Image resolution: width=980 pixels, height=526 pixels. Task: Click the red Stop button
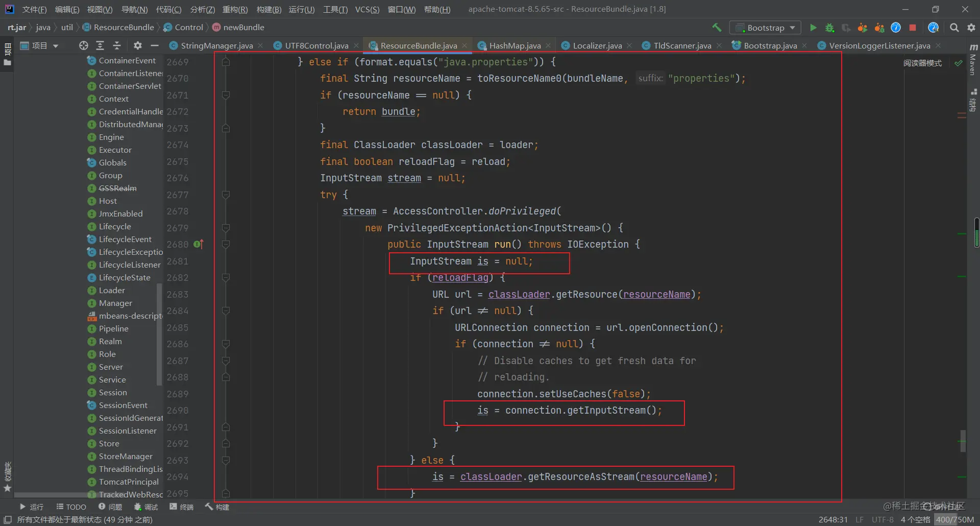(913, 28)
